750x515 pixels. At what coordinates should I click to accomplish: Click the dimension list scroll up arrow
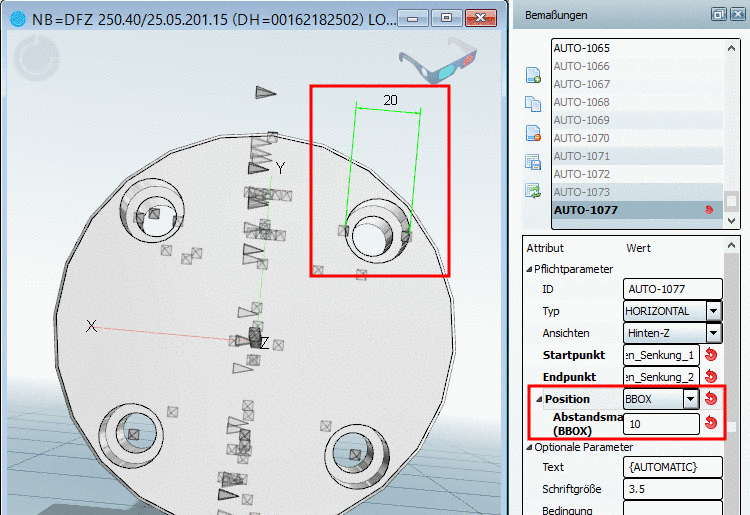tap(731, 48)
